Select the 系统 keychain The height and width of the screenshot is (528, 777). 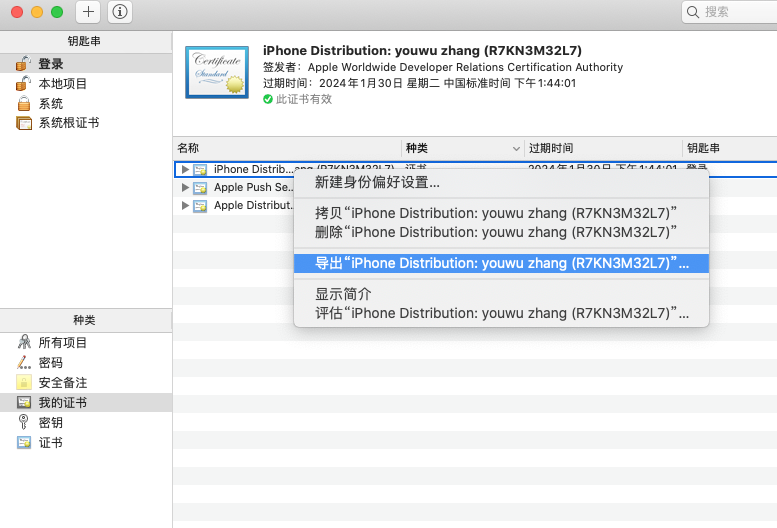(86, 104)
